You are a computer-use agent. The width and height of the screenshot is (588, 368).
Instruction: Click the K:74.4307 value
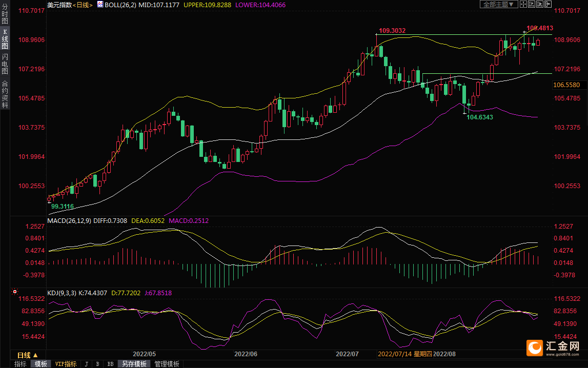coord(93,293)
